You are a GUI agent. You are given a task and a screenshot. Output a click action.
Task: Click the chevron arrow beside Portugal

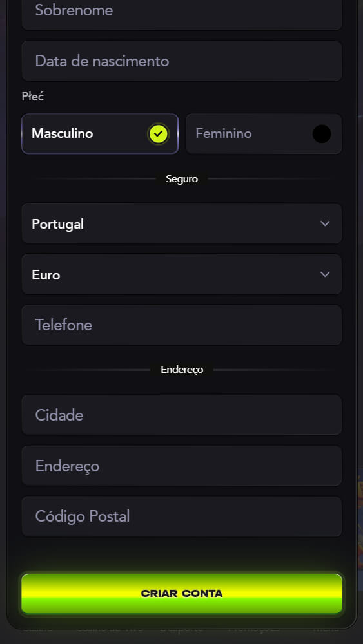pyautogui.click(x=325, y=223)
